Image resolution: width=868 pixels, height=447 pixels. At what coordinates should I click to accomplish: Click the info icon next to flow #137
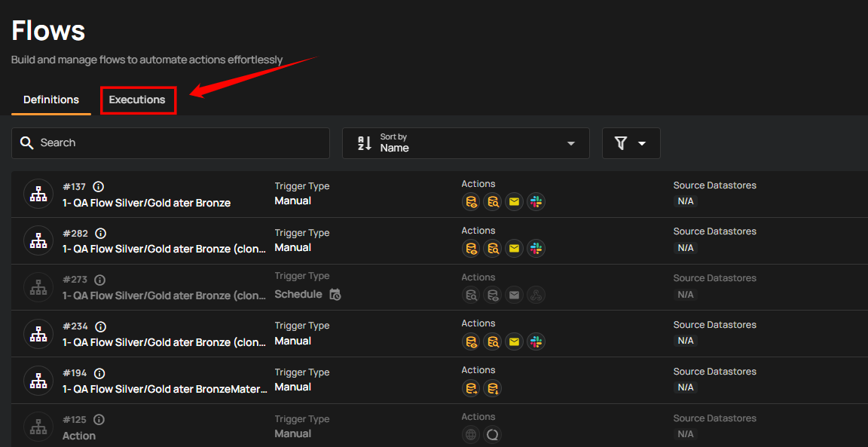coord(98,187)
